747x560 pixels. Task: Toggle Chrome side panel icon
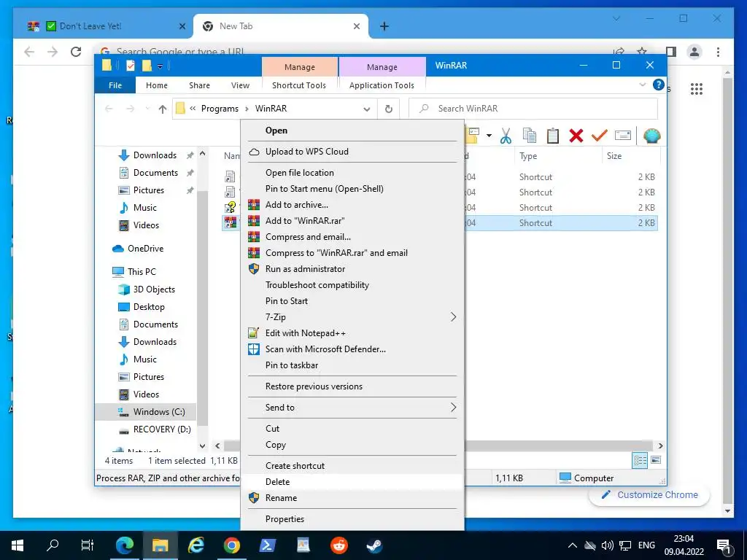click(671, 52)
